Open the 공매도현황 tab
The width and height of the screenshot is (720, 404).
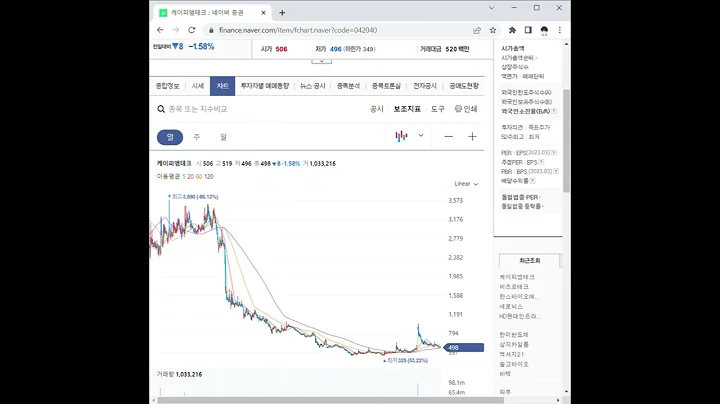[x=464, y=86]
